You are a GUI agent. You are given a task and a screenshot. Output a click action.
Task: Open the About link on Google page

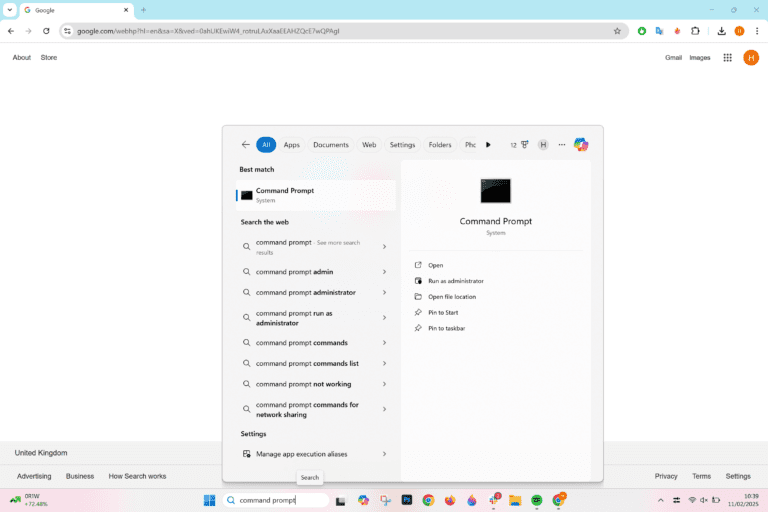click(x=22, y=57)
